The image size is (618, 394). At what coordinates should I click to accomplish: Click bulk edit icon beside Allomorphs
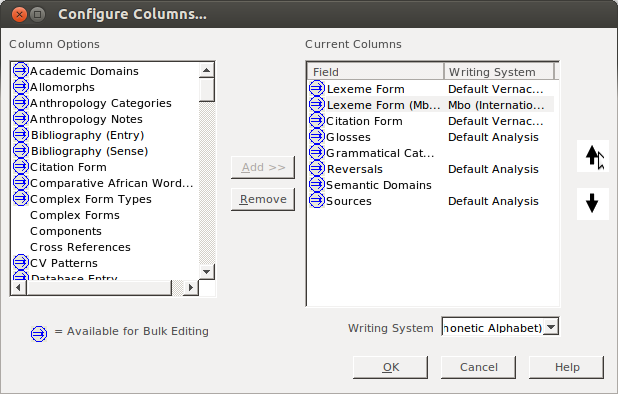coord(20,86)
